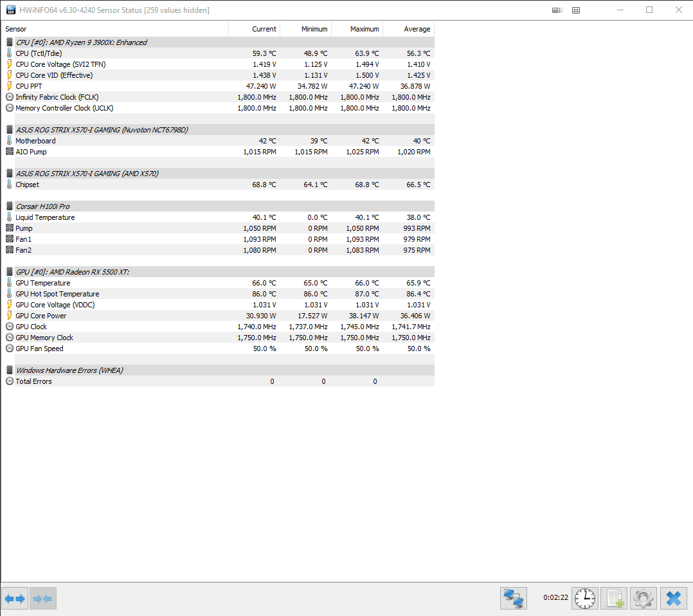693x616 pixels.
Task: Select the GPU Clock row label
Action: pyautogui.click(x=31, y=327)
